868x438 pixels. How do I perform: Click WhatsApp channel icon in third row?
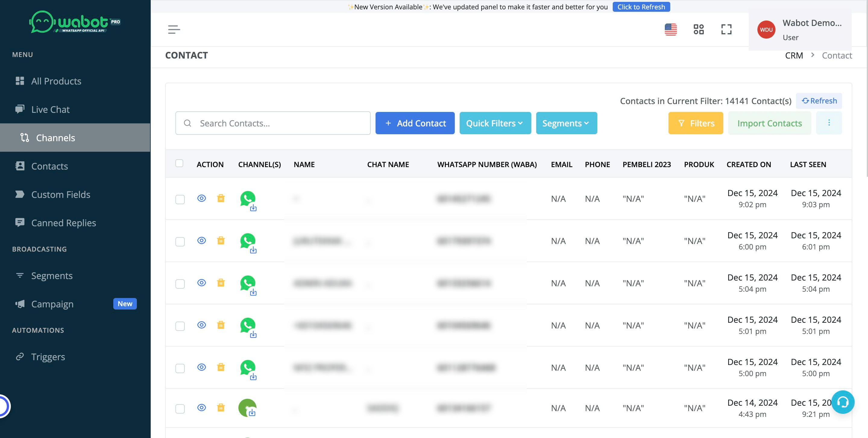click(x=248, y=283)
